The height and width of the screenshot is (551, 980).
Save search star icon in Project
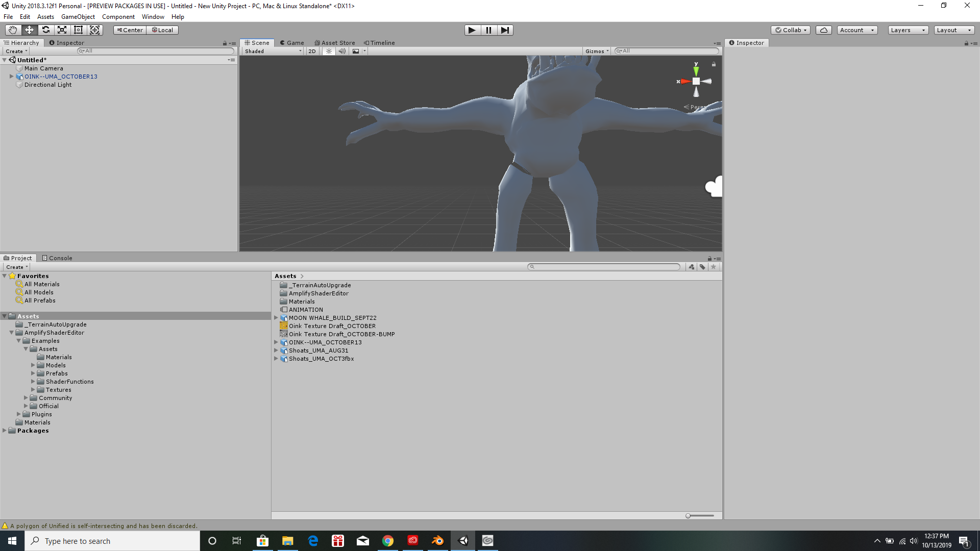pyautogui.click(x=714, y=267)
